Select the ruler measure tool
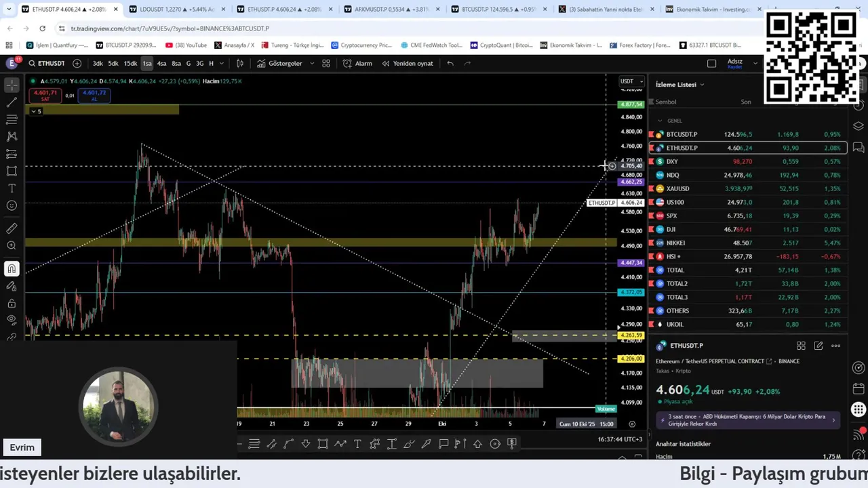Viewport: 868px width, 488px height. point(12,228)
